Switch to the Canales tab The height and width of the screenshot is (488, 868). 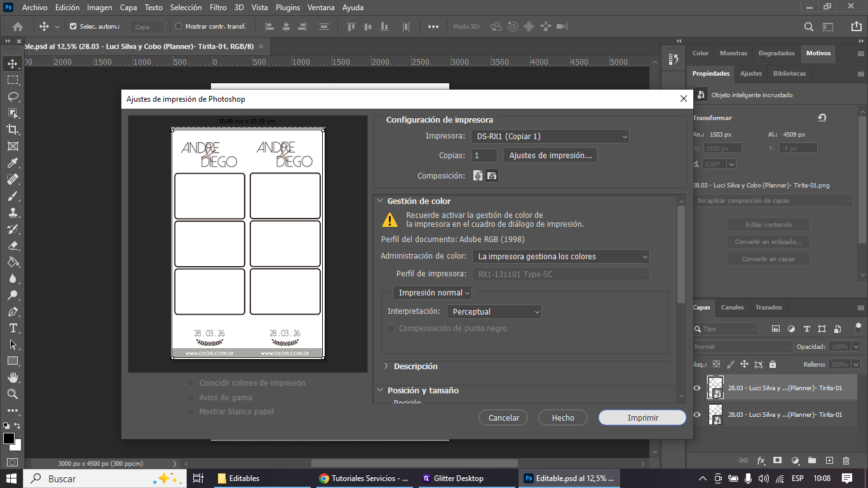click(x=732, y=308)
